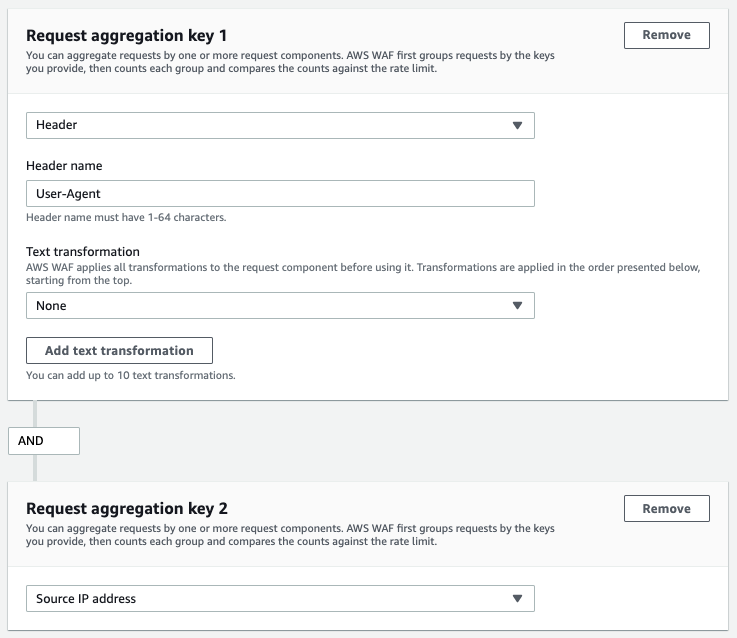The width and height of the screenshot is (737, 638).
Task: Click Add text transformation button
Action: coord(119,350)
